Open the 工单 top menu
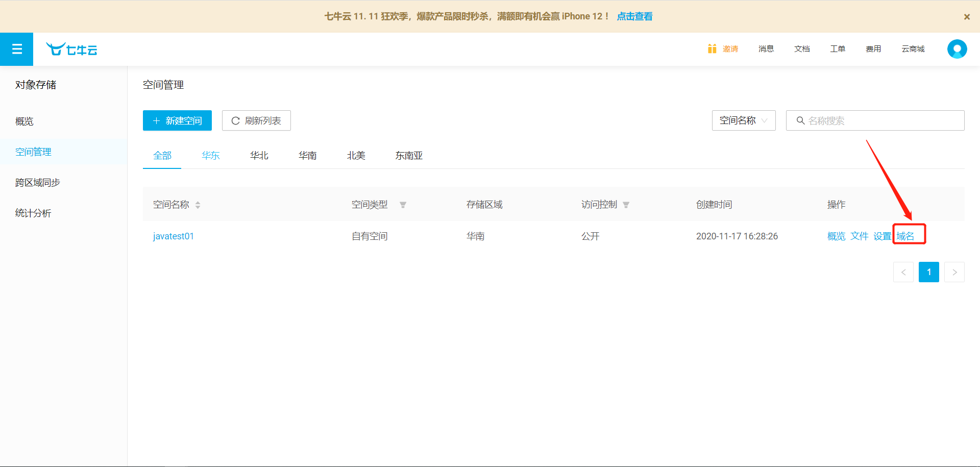Screen dimensions: 980x467 [838, 48]
